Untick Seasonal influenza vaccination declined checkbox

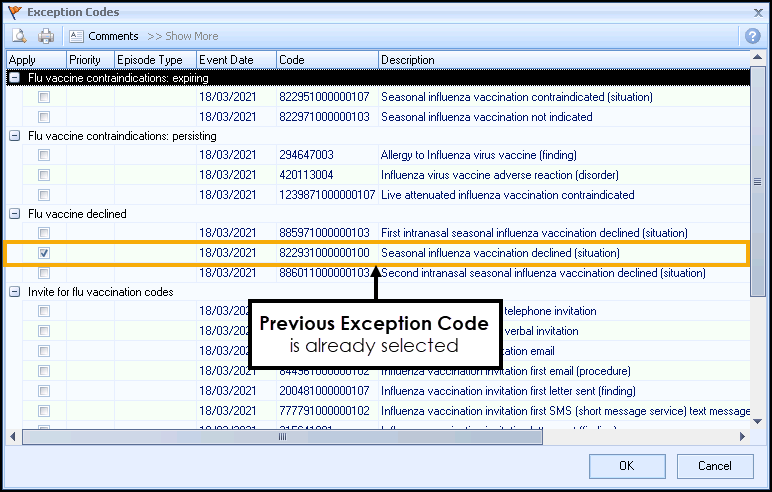pos(44,253)
